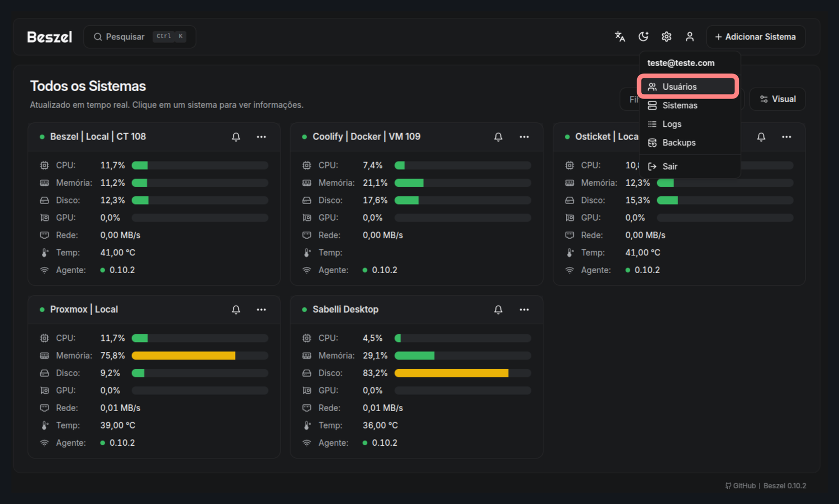This screenshot has width=839, height=504.
Task: Select Sair to log out
Action: pos(670,166)
